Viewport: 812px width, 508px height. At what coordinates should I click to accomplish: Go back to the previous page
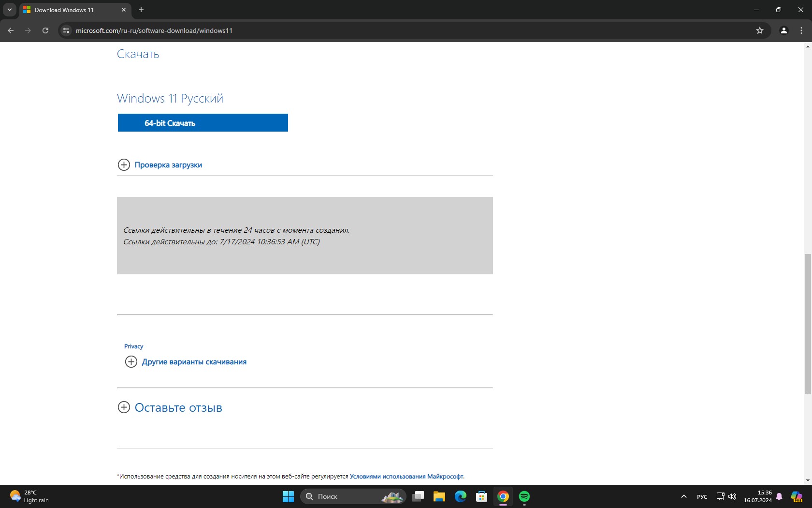11,30
